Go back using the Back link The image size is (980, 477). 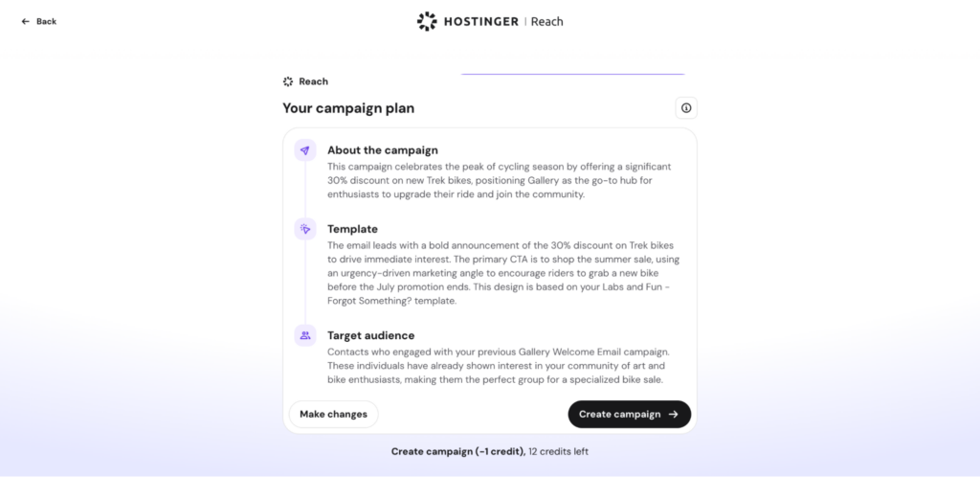pos(38,21)
